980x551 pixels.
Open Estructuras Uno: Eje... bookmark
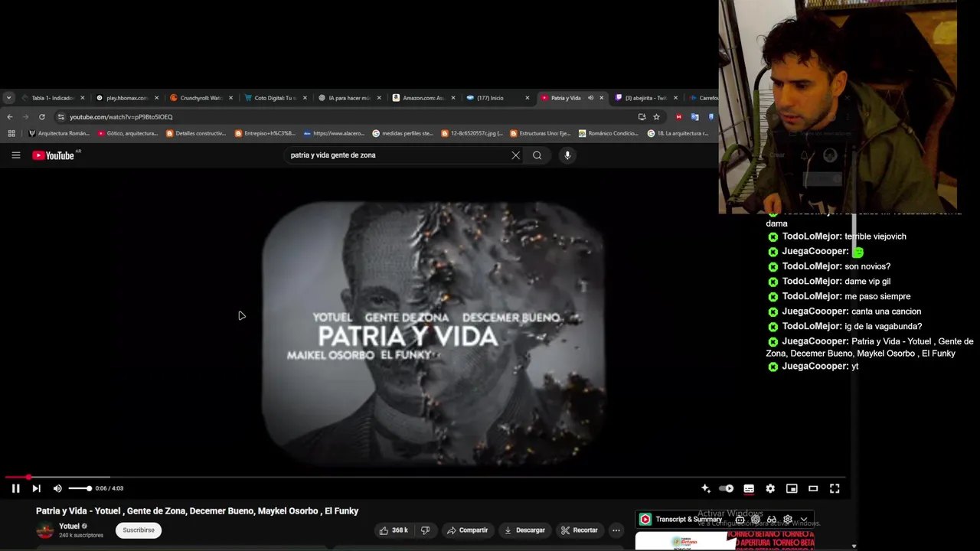pyautogui.click(x=541, y=133)
